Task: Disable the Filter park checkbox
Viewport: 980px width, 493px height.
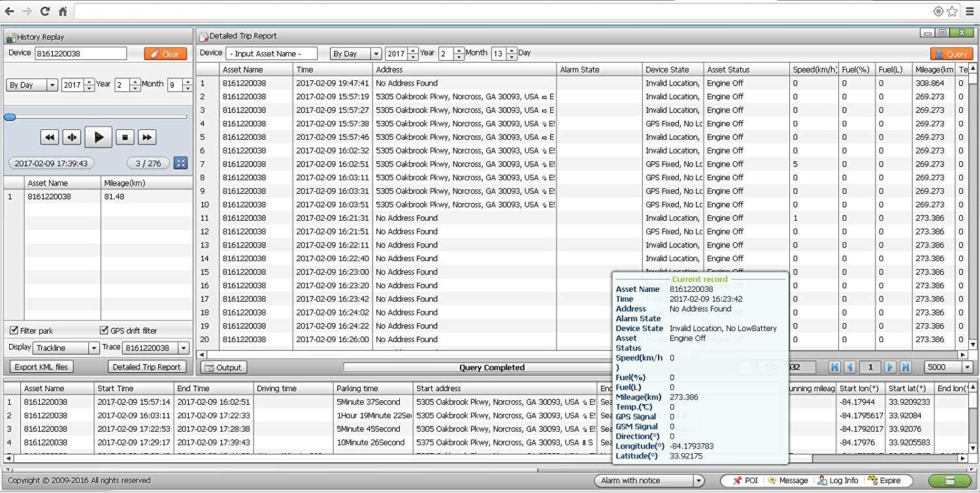Action: point(14,330)
